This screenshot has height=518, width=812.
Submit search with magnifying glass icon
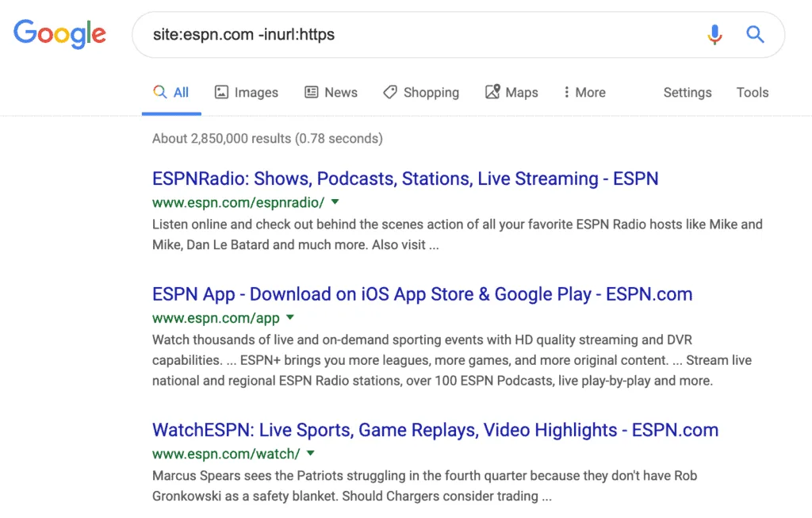(x=755, y=35)
